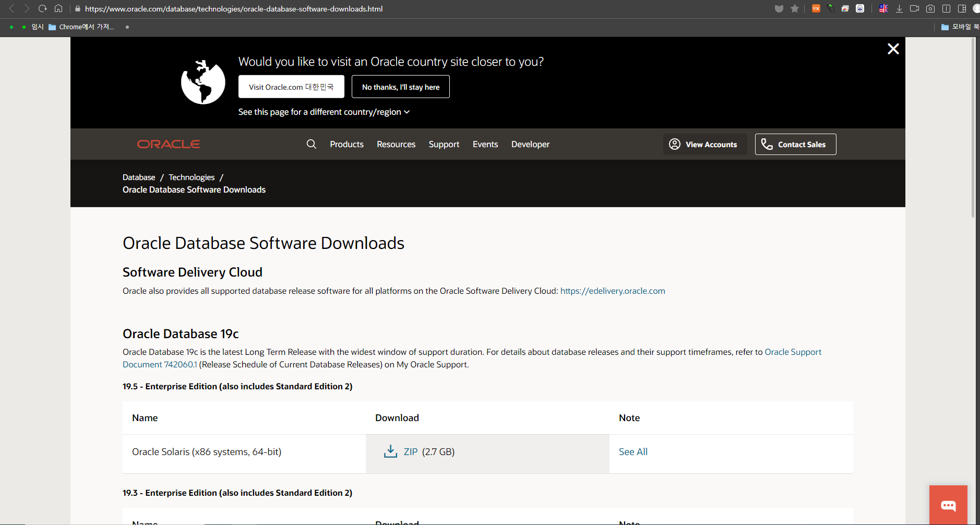The width and height of the screenshot is (980, 525).
Task: Open the site search magnifier
Action: coord(312,144)
